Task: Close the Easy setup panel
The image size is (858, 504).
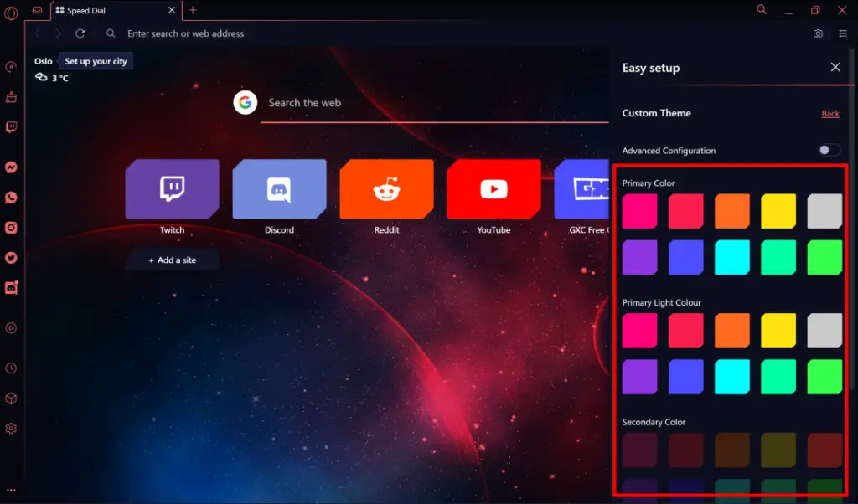Action: tap(835, 67)
